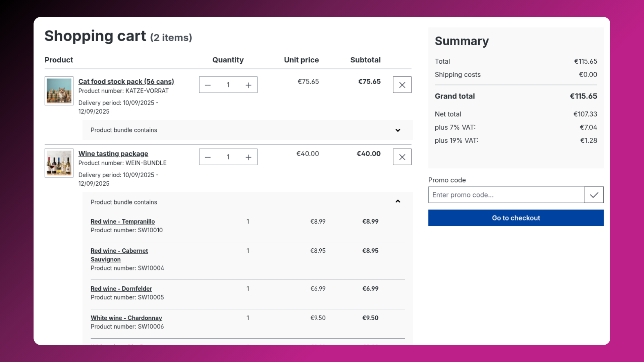
Task: Open Red wine - Cabernet Sauvignon link
Action: 119,251
